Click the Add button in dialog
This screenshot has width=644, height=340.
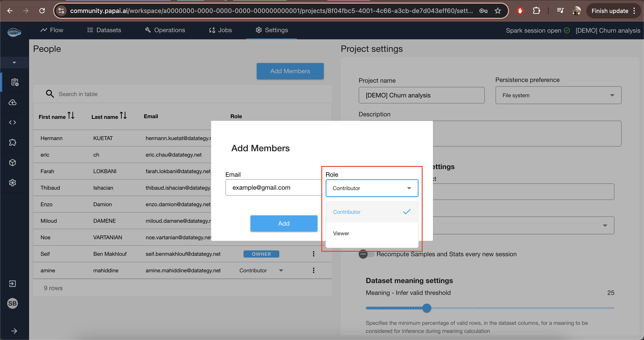coord(284,223)
